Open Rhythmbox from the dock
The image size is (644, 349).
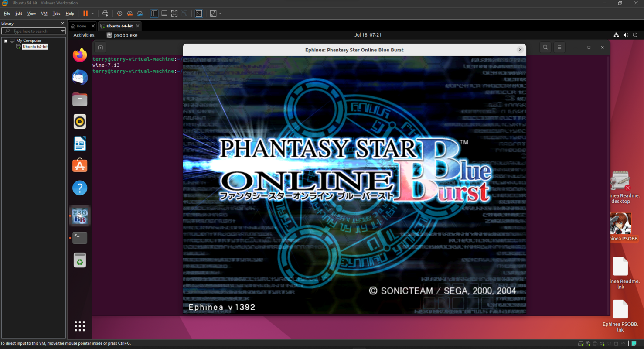[80, 122]
